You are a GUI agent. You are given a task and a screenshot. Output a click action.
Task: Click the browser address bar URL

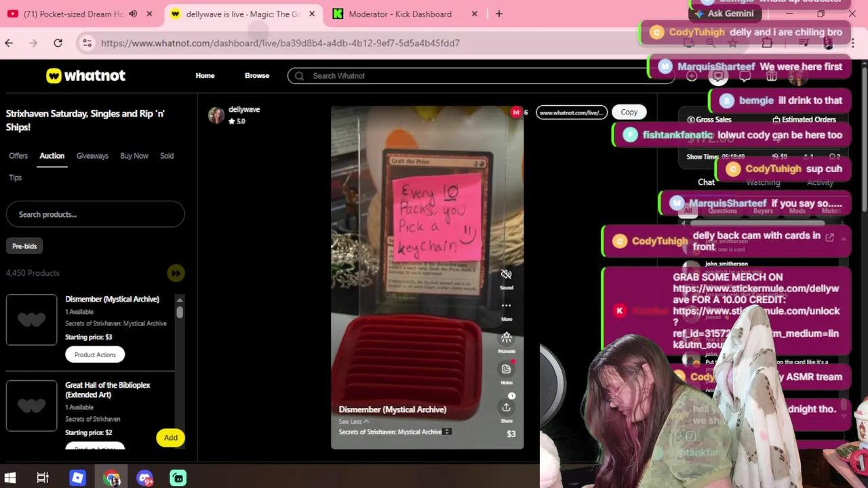point(280,43)
